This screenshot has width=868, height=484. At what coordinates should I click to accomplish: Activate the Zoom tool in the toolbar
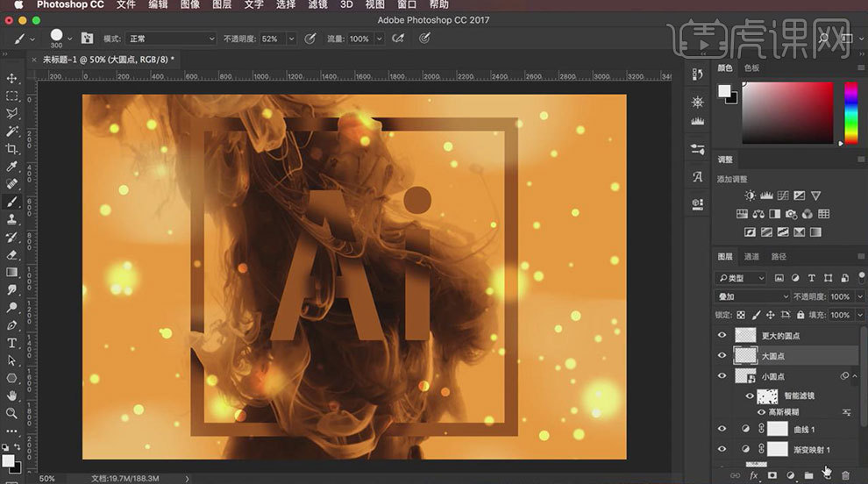(x=12, y=413)
